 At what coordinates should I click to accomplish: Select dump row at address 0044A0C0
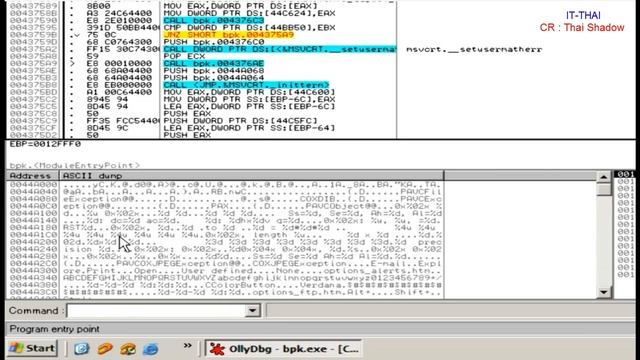coord(225,206)
